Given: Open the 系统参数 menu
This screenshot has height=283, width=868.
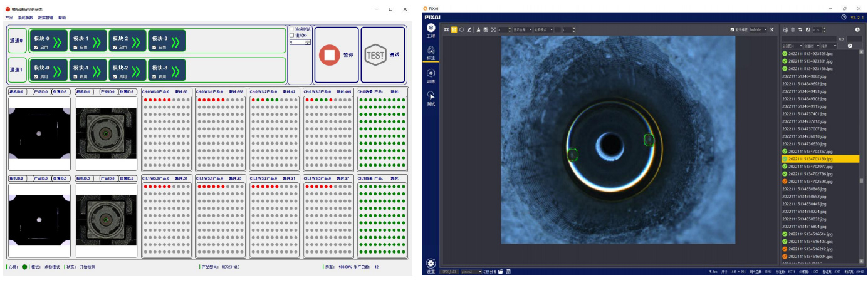Looking at the screenshot, I should pos(25,18).
